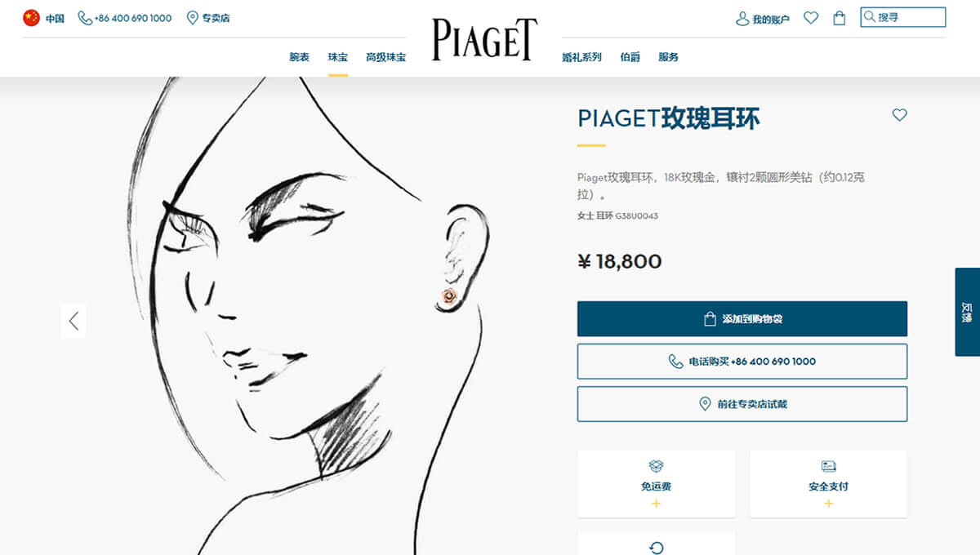Select the 珠宝 navigation tab
Viewport: 980px width, 555px height.
pos(338,57)
